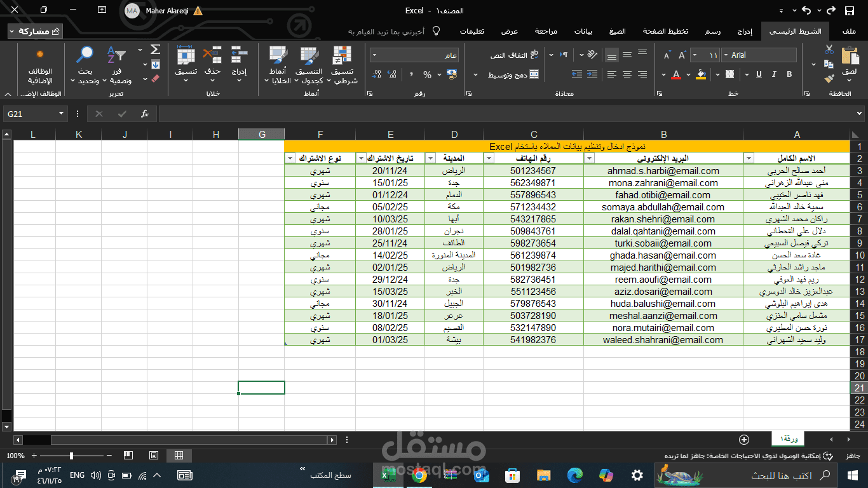
Task: Open the Name Box dropdown arrow
Action: tap(61, 114)
